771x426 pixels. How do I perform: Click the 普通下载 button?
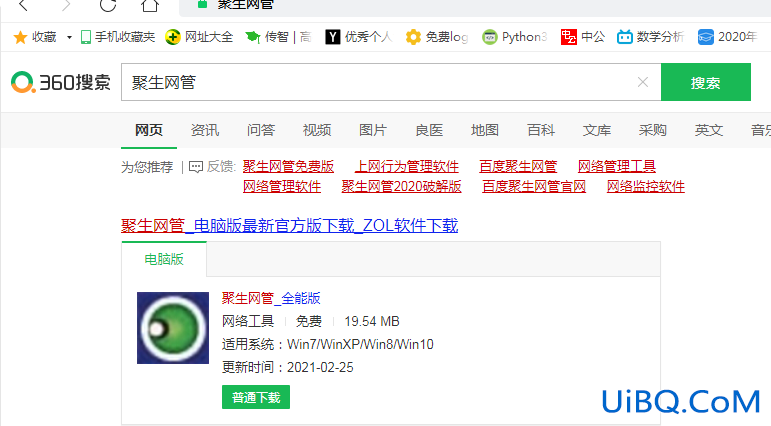click(256, 397)
